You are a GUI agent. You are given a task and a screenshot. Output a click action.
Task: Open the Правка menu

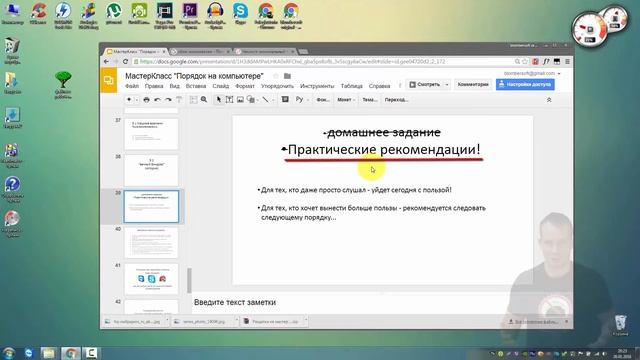tap(154, 86)
